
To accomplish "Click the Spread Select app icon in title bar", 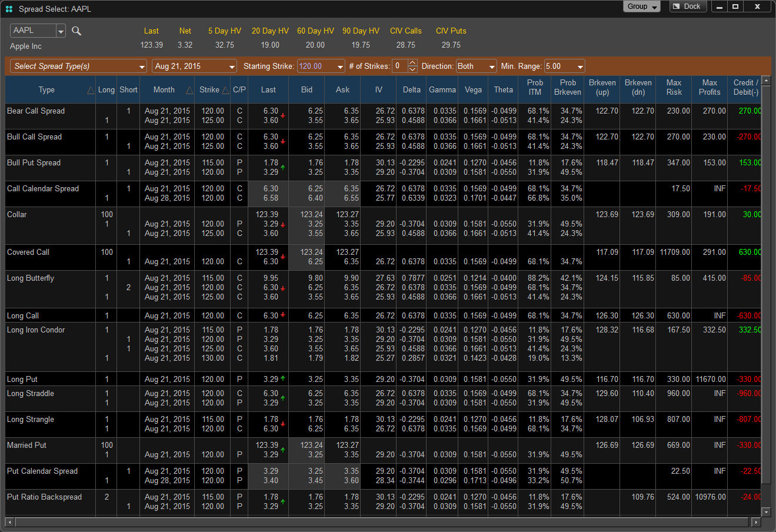I will 9,8.
